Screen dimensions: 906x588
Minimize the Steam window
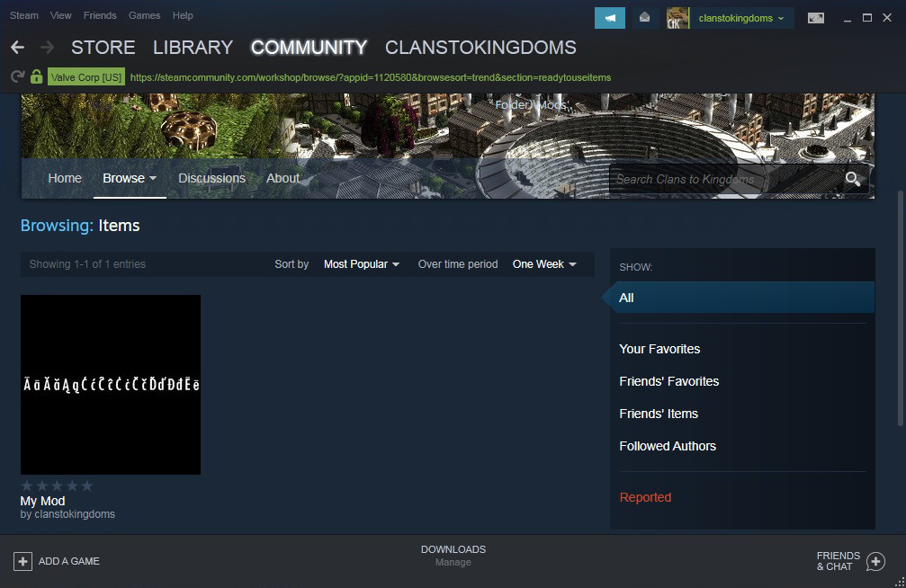[848, 19]
